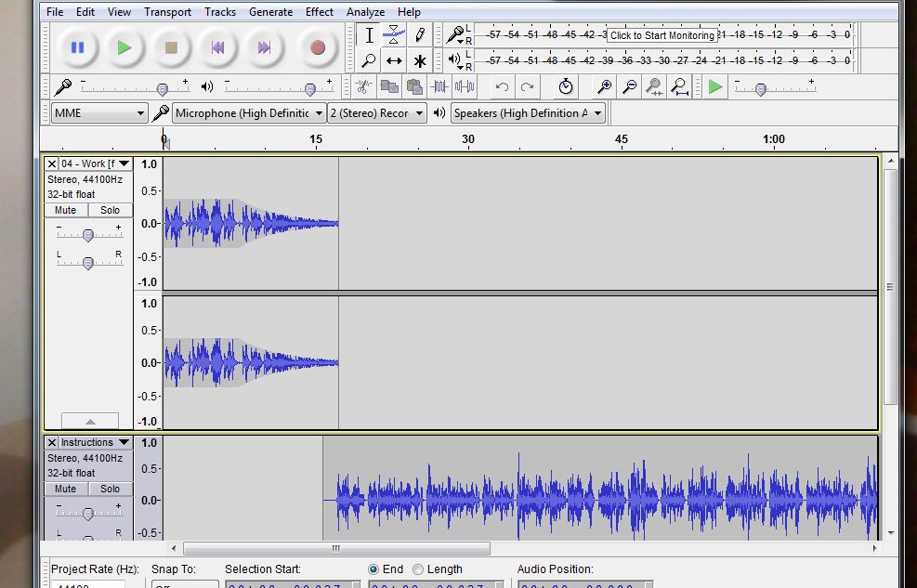Viewport: 917px width, 588px height.
Task: Click the horizontal scrollbar thumb
Action: click(x=336, y=548)
